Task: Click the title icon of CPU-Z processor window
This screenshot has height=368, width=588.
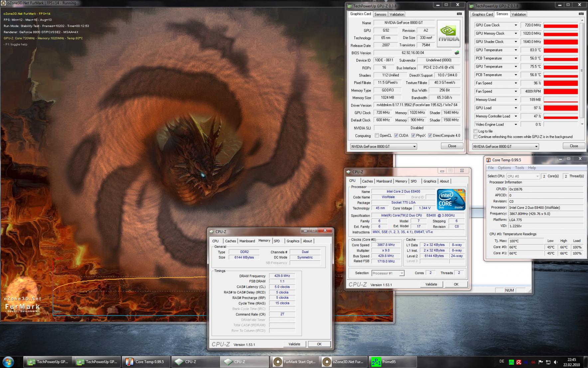Action: click(x=349, y=172)
